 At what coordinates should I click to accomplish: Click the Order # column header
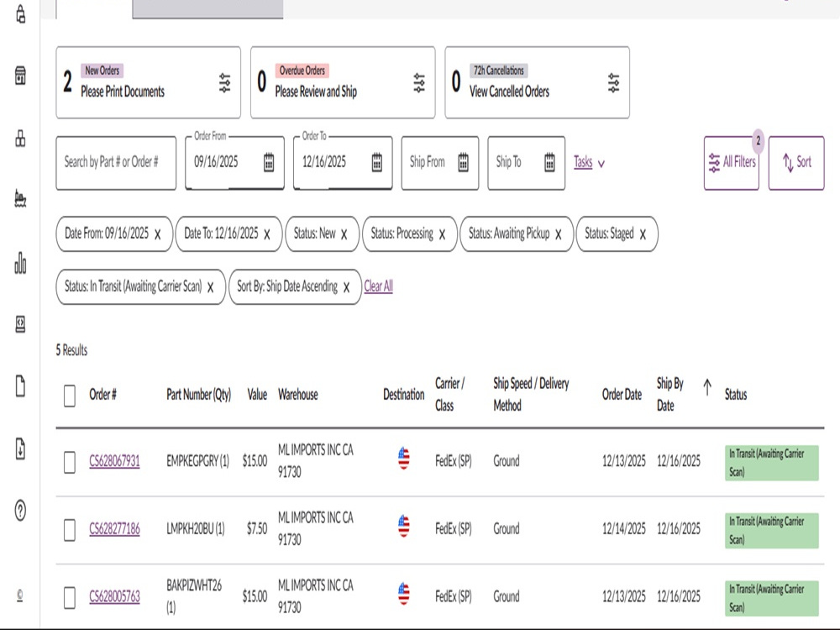102,395
